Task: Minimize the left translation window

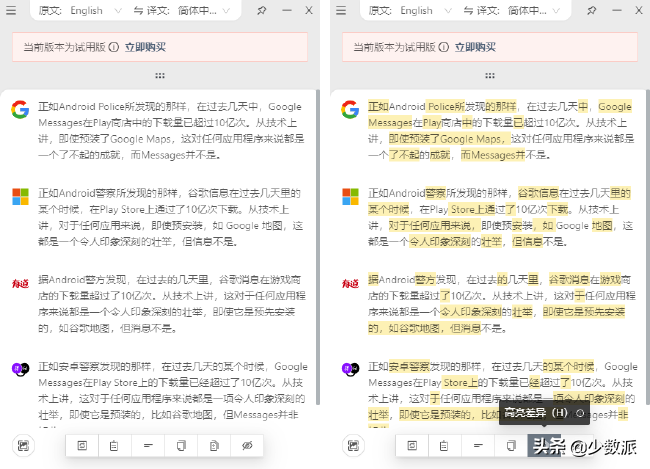Action: pyautogui.click(x=287, y=10)
